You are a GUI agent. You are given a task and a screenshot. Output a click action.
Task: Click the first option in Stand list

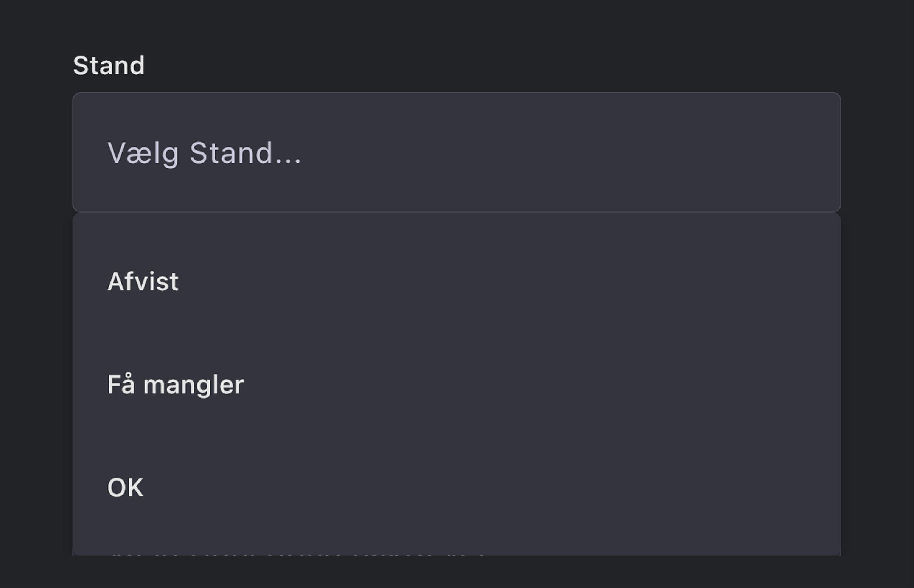click(x=143, y=282)
